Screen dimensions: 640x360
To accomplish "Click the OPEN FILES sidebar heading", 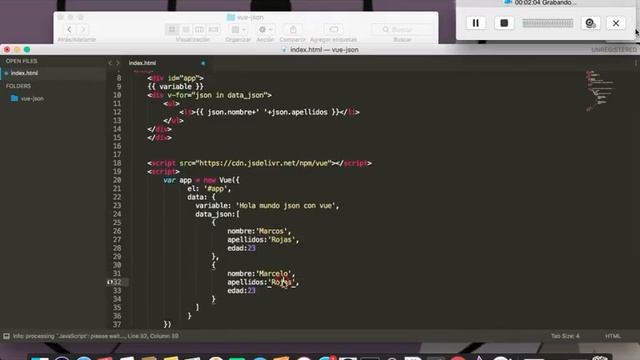I will [x=21, y=61].
